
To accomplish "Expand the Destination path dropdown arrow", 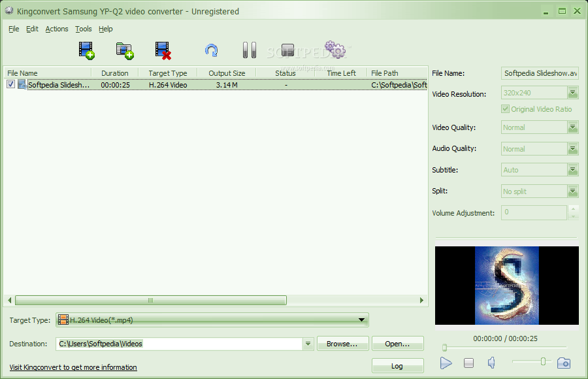I will [308, 343].
